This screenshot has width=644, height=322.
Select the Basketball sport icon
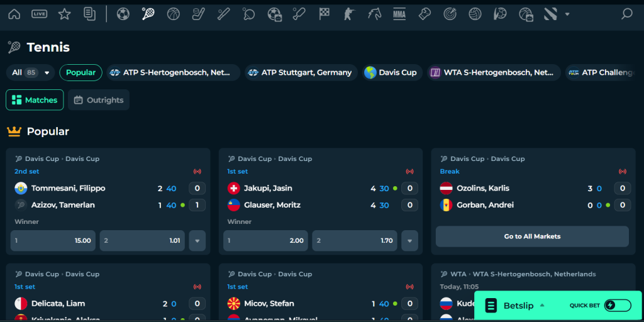tap(174, 14)
